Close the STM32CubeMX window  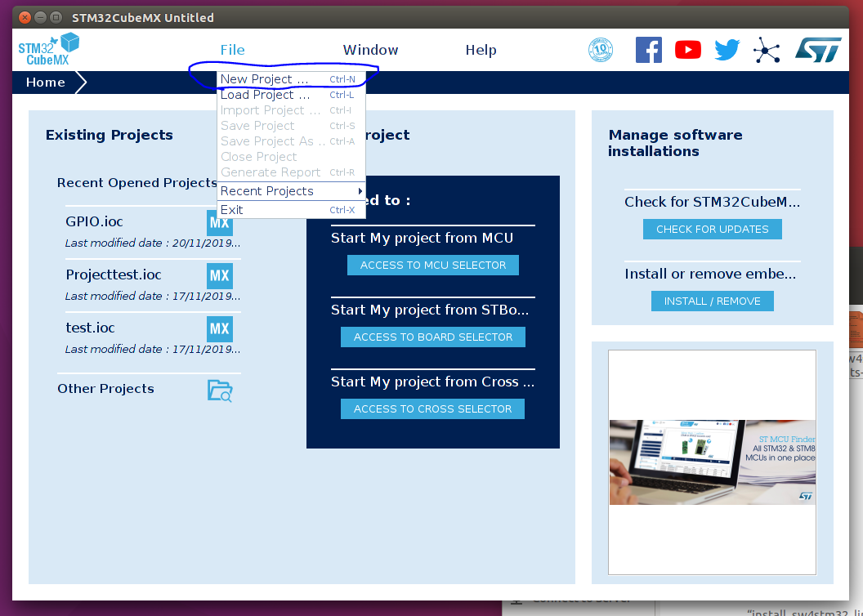click(25, 18)
